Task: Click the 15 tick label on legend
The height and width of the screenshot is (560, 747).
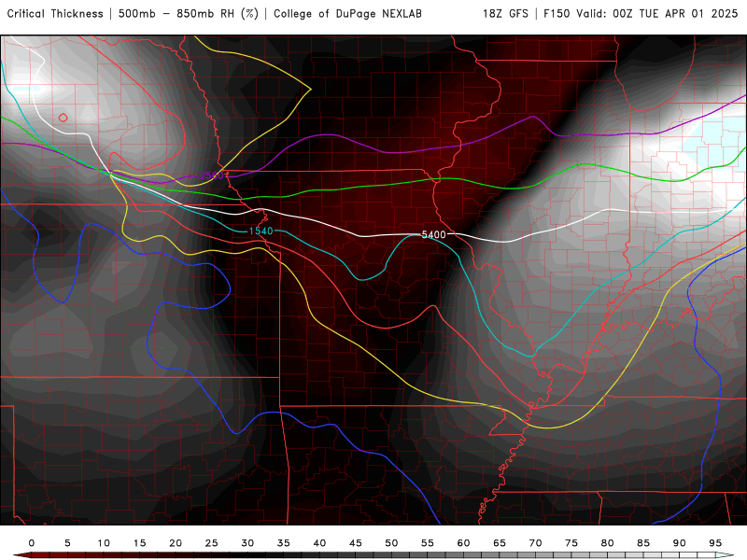Action: click(139, 543)
